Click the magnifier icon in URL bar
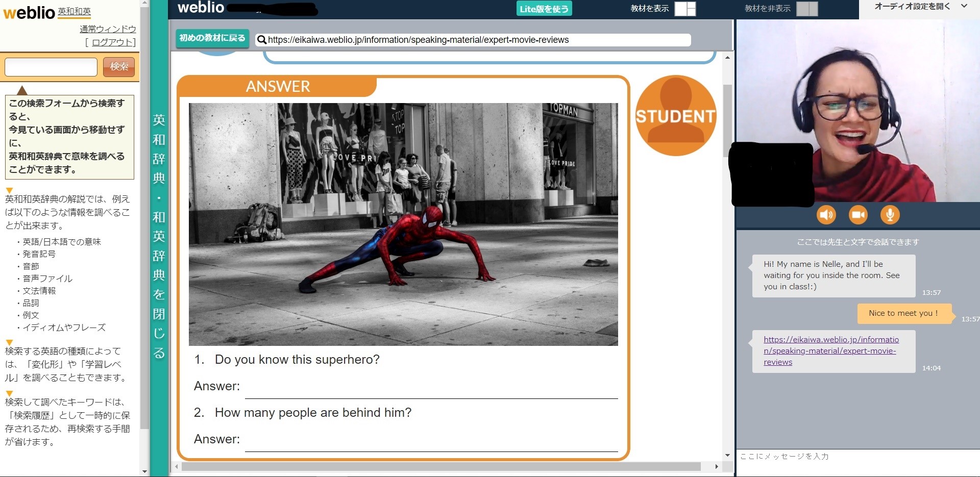This screenshot has width=980, height=477. [x=261, y=40]
